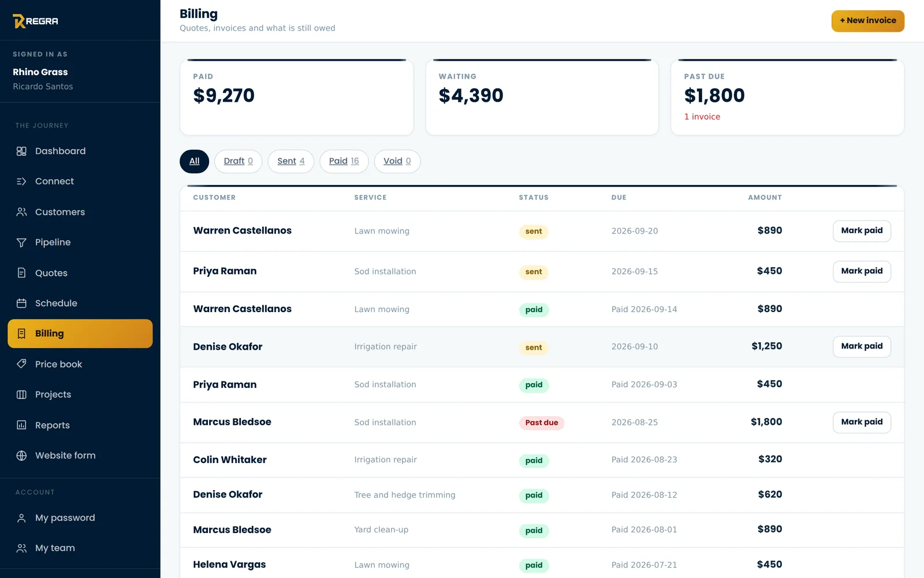Mark Marcus Bledsoe past due invoice paid
Image resolution: width=924 pixels, height=578 pixels.
tap(862, 422)
